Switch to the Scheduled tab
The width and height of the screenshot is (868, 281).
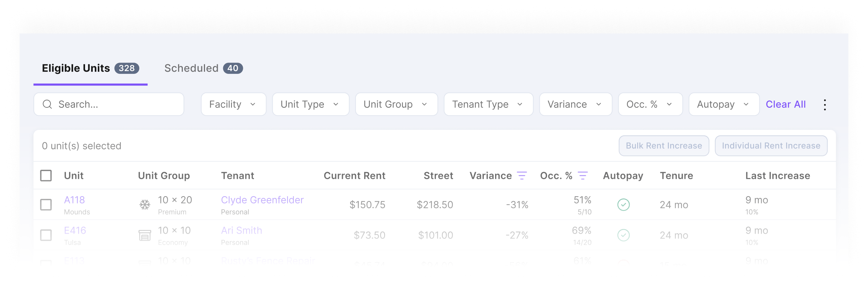point(203,68)
